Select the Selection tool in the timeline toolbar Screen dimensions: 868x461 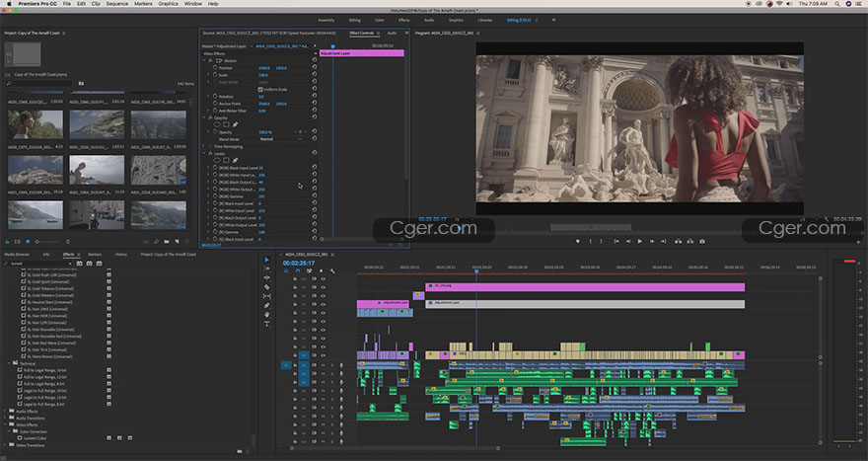267,260
